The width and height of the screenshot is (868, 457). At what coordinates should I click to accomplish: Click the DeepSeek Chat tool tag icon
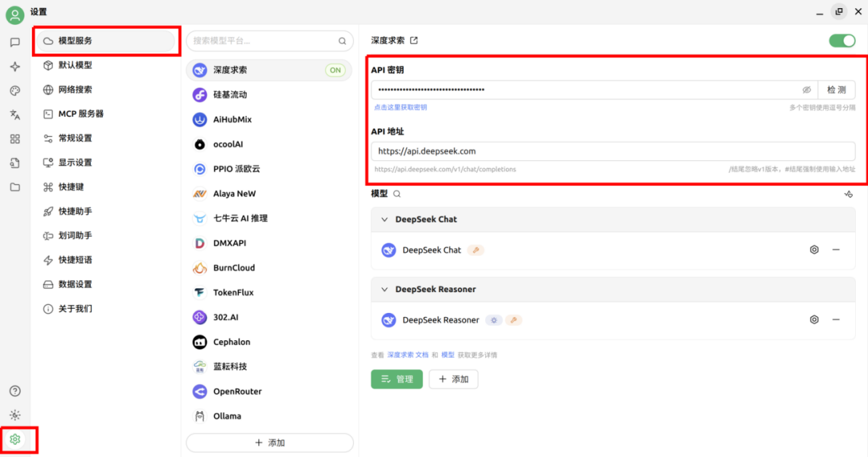coord(476,250)
